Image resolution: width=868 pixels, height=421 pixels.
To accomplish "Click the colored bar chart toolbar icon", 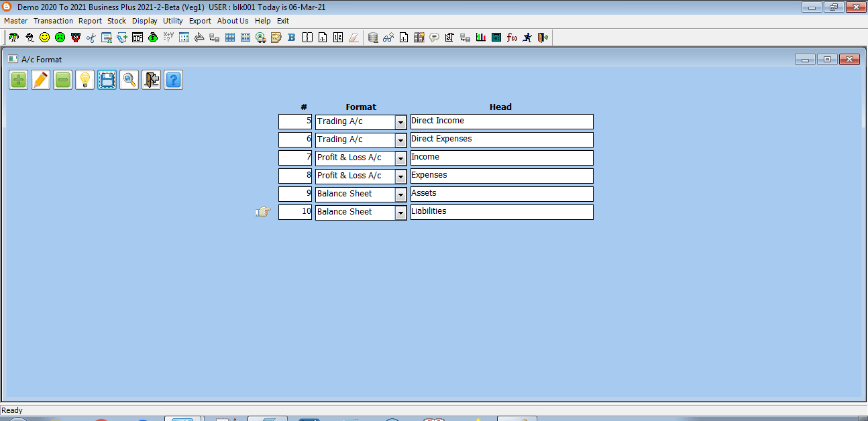I will coord(481,38).
